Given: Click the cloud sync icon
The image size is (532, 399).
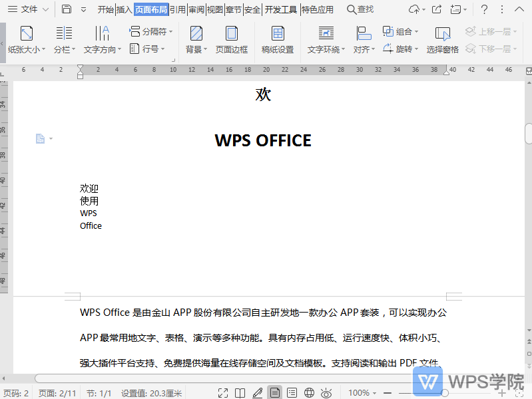Looking at the screenshot, I should pos(414,9).
